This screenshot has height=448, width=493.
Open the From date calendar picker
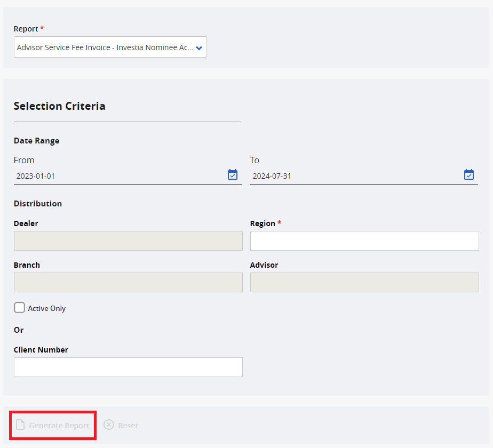click(x=232, y=174)
